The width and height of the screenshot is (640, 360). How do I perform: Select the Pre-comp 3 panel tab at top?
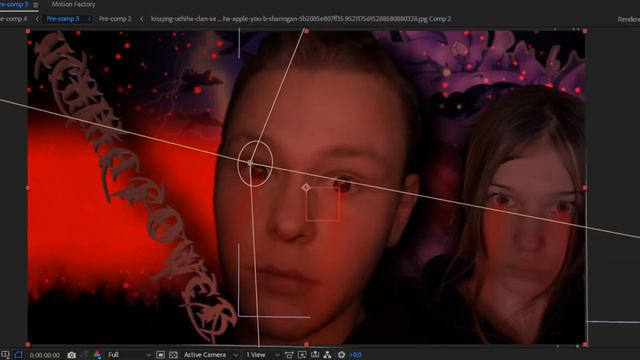[14, 4]
